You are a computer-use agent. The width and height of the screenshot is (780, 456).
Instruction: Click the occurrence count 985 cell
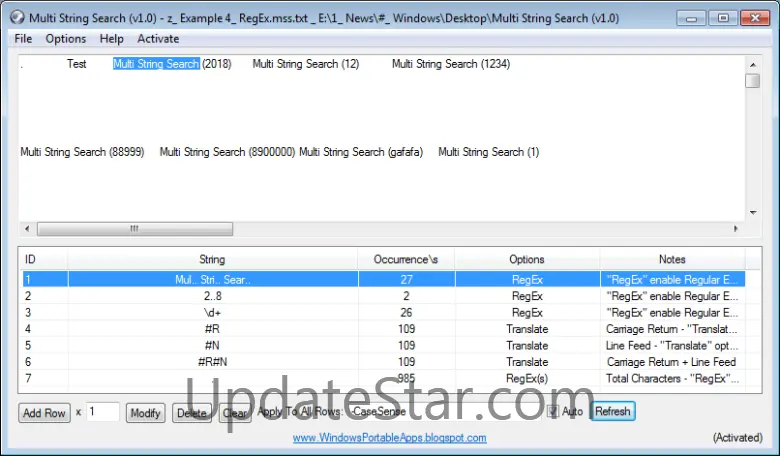click(x=406, y=378)
